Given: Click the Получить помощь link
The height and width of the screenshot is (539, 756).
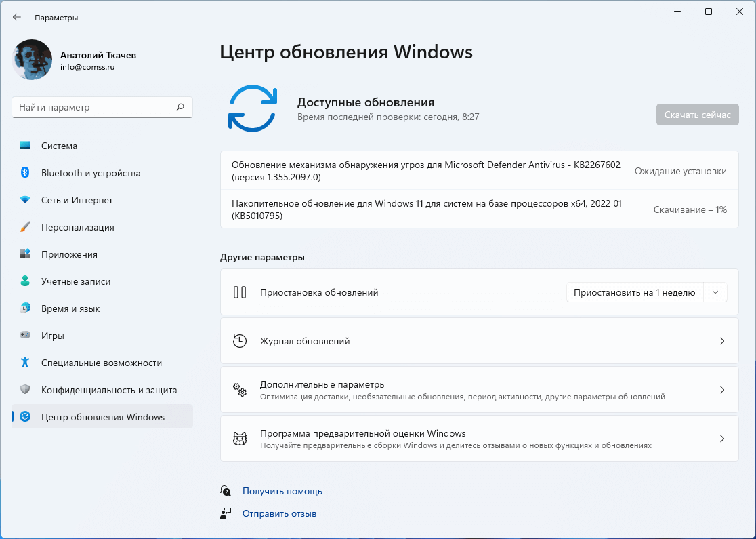Looking at the screenshot, I should point(282,491).
